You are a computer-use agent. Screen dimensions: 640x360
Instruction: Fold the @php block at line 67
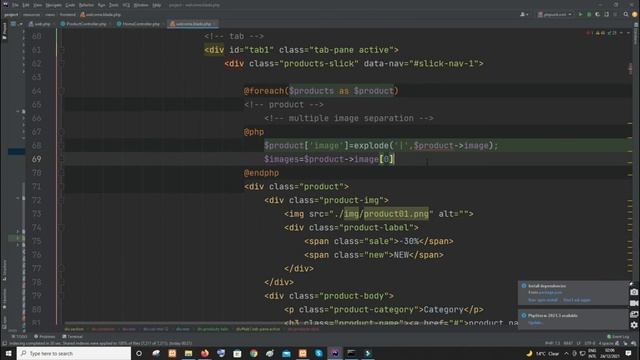(x=62, y=132)
